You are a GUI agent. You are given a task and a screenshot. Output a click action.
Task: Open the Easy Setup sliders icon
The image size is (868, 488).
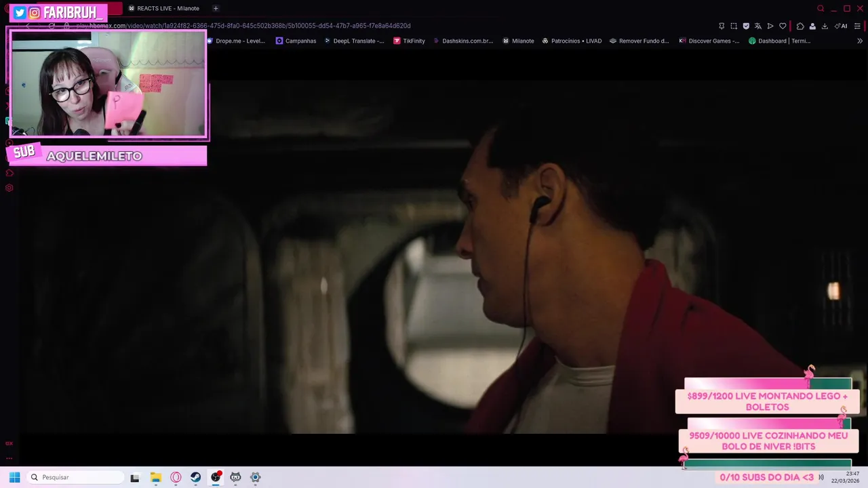858,26
